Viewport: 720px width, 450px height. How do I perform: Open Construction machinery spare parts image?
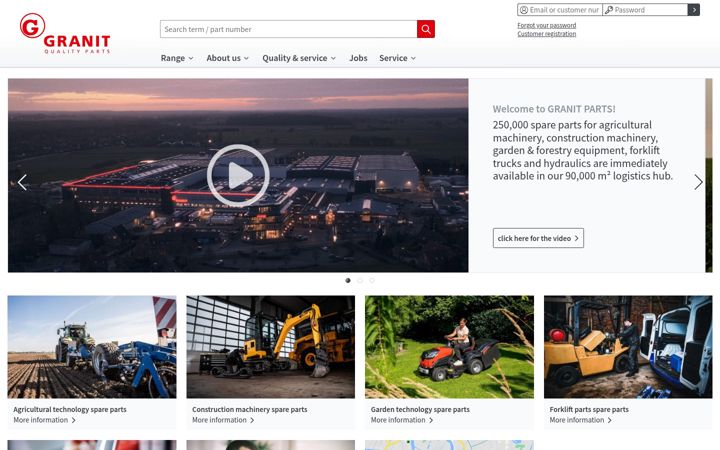click(x=270, y=347)
